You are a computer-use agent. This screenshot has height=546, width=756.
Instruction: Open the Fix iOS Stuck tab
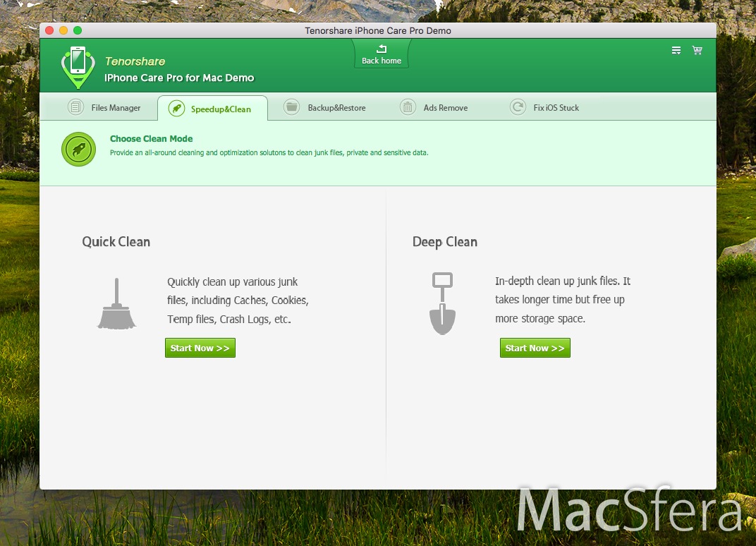point(545,107)
